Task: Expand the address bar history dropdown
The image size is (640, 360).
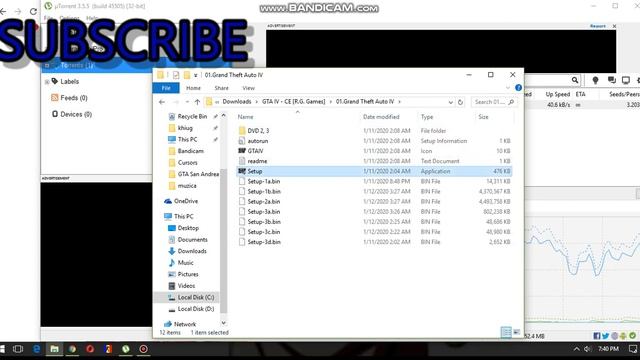Action: coord(451,102)
